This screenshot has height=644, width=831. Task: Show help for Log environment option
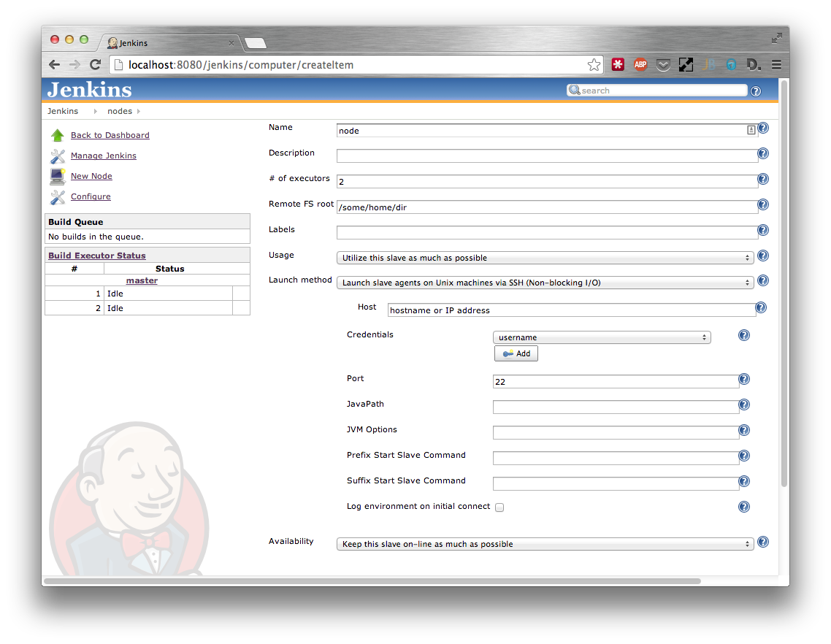pos(744,507)
